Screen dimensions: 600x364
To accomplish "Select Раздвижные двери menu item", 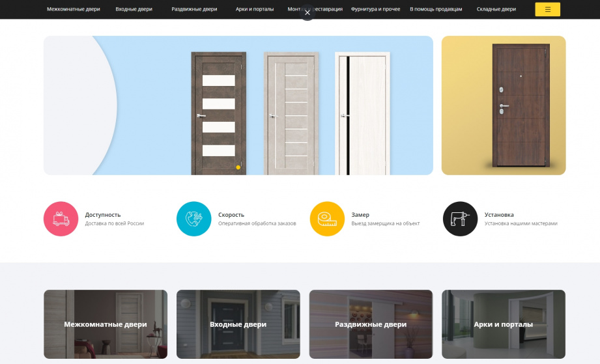I will click(x=194, y=9).
